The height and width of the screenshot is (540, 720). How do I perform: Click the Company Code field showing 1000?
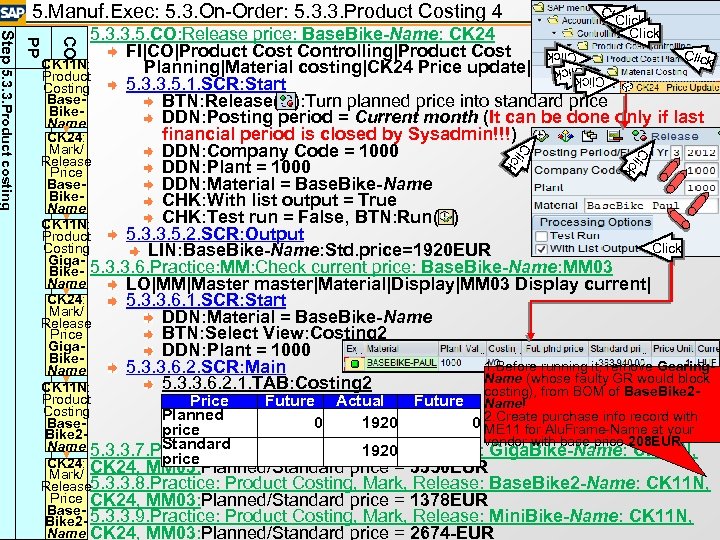tap(701, 170)
